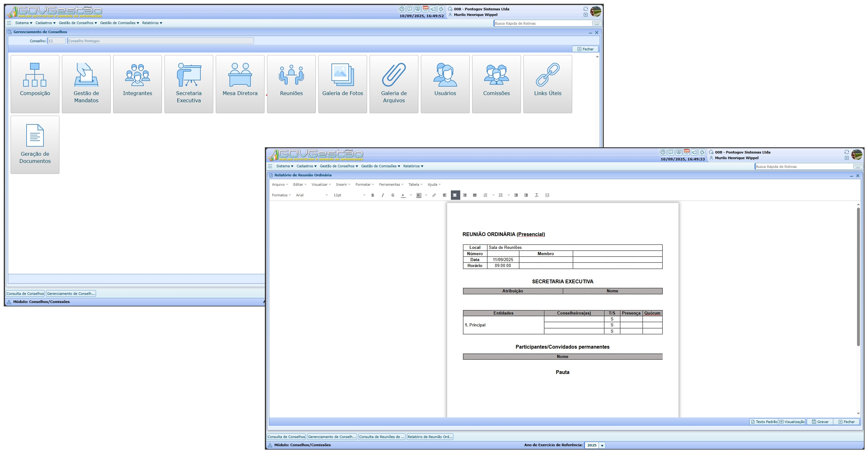The width and height of the screenshot is (868, 454).
Task: Increase indent in the editor
Action: pyautogui.click(x=526, y=195)
